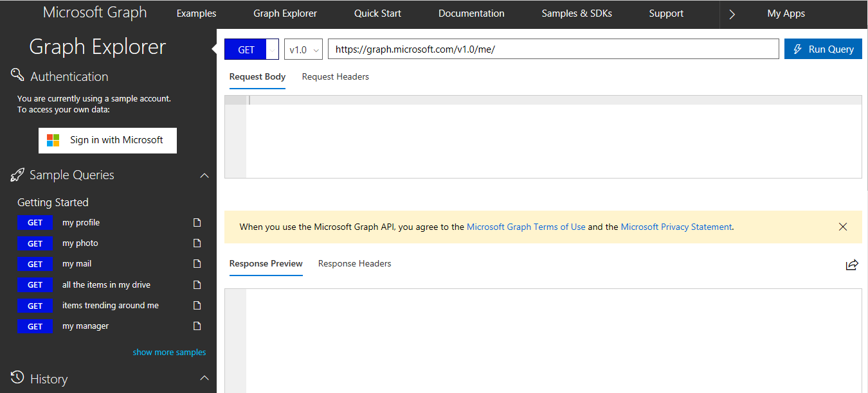Dismiss the terms of use banner

(843, 226)
